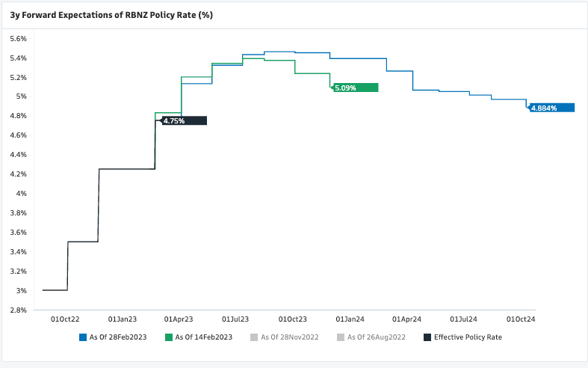Click the 01Jan24 date on the x-axis
The image size is (588, 368).
pos(349,319)
